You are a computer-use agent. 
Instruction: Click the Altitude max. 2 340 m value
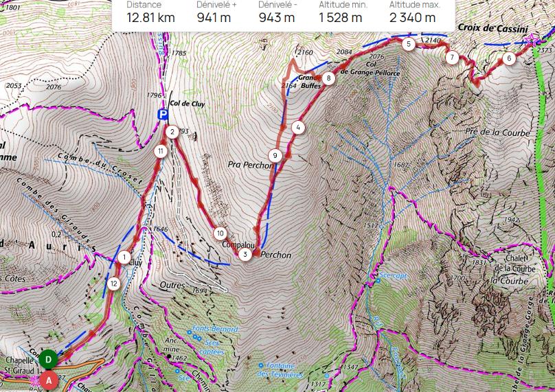pos(412,17)
